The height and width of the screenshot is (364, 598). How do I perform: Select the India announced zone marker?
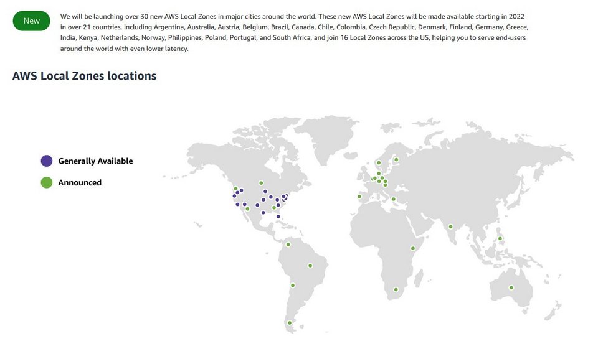click(x=450, y=226)
